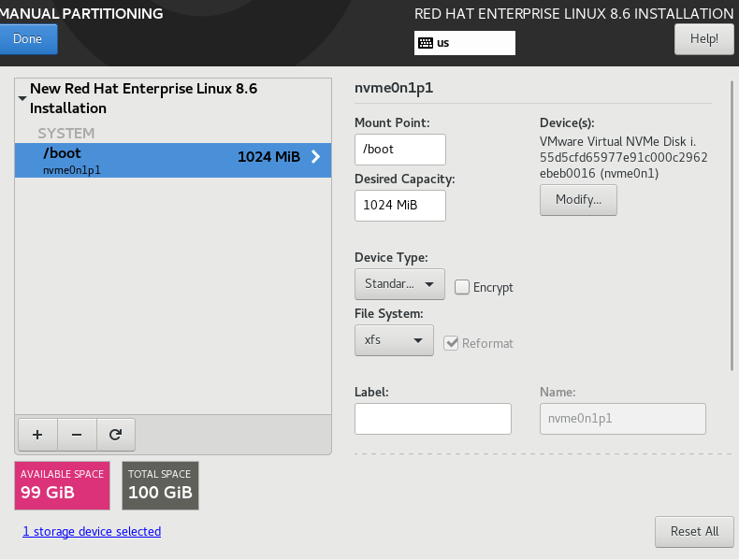739x560 pixels.
Task: Click the Reset All button
Action: 694,531
